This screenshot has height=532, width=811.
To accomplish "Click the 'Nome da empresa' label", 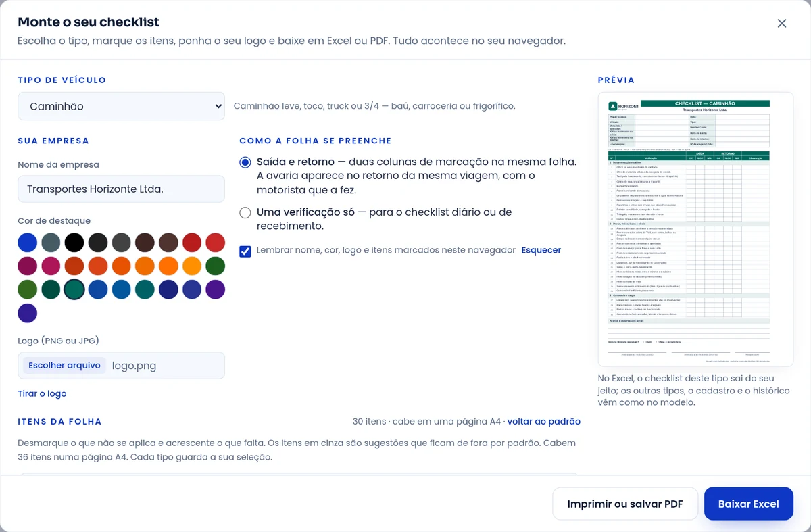I will (58, 164).
